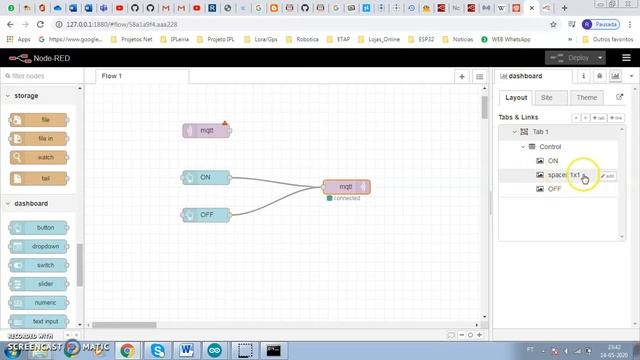Select the button dashboard node in palette

(39, 228)
